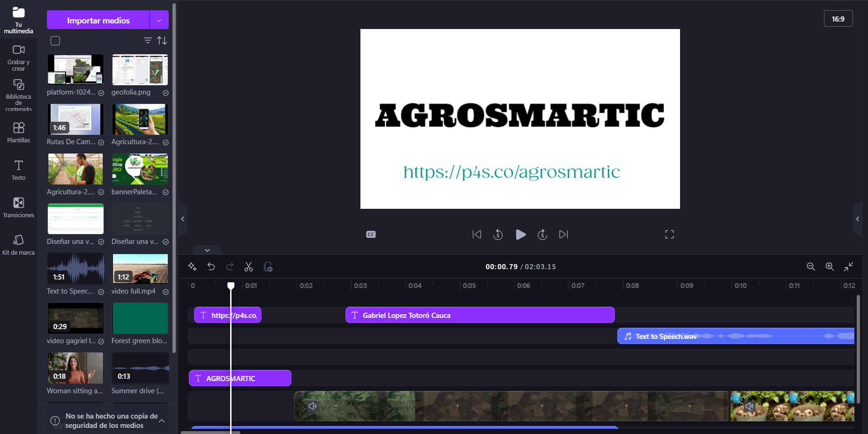
Task: Open the media sort order icon
Action: tap(162, 41)
